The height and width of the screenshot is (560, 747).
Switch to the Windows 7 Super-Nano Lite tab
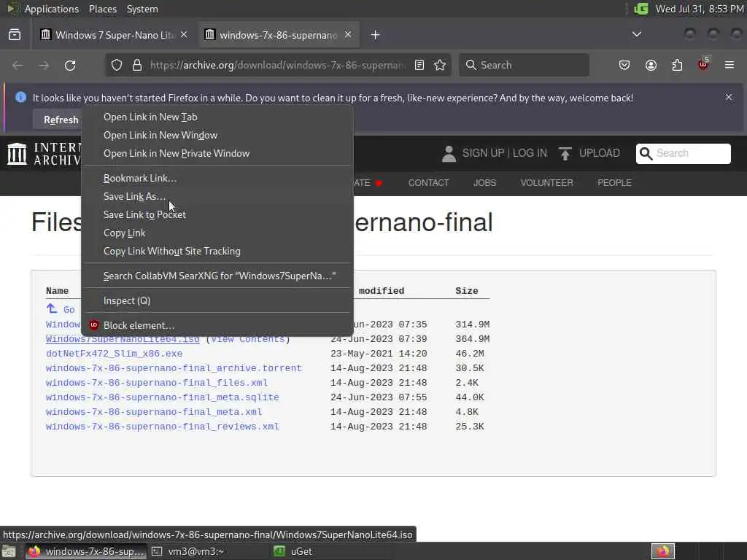coord(115,35)
